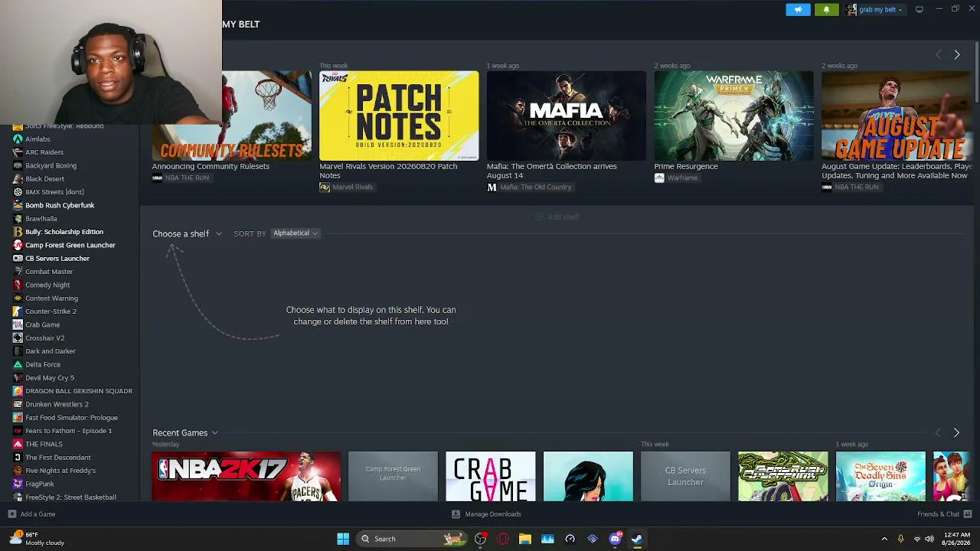Screen dimensions: 980x551
Task: Open the Mafia: The Omerta Collection news card
Action: tap(567, 116)
